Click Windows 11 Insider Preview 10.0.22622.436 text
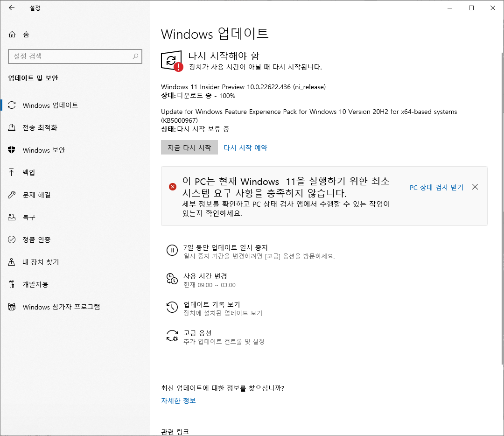 click(x=243, y=87)
